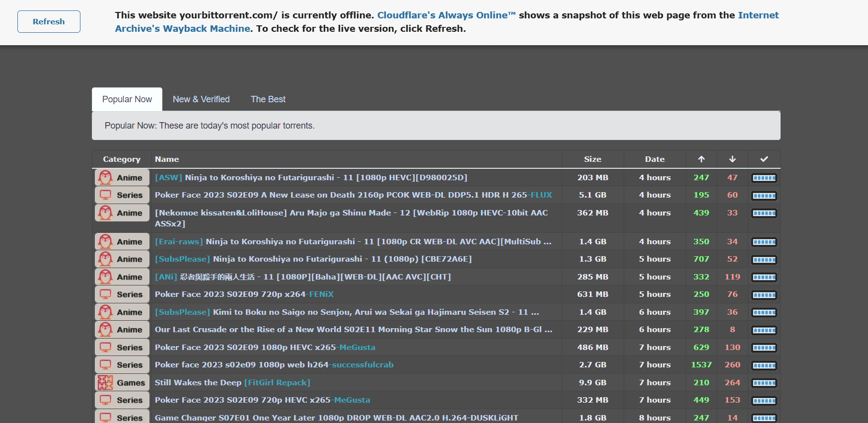Viewport: 868px width, 423px height.
Task: Click Anime icon beside SubsPlease Ninja to Koroshiya
Action: click(106, 259)
